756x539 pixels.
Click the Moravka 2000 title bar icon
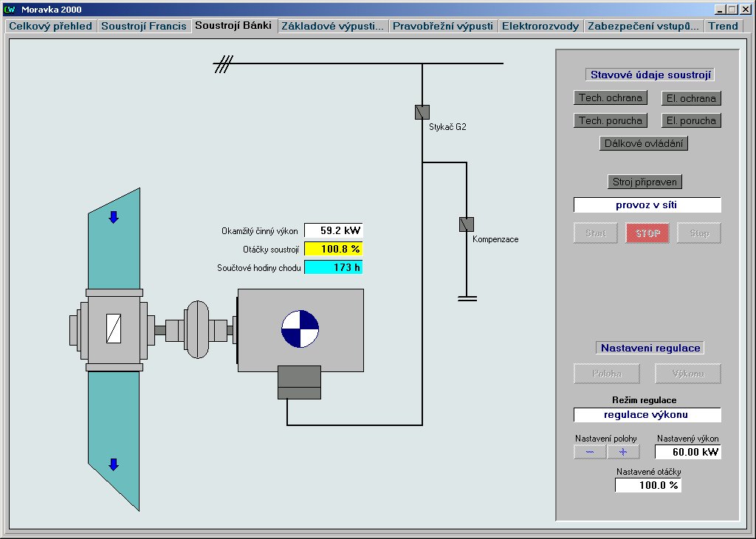10,10
